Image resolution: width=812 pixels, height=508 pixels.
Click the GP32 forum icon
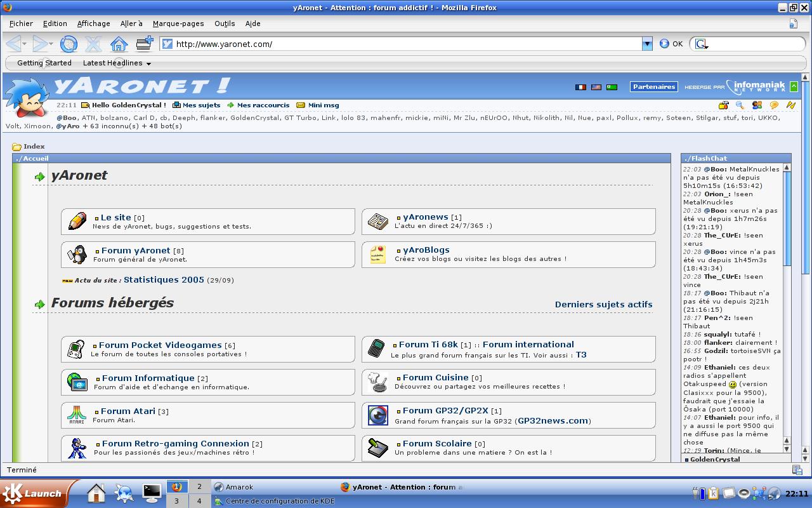point(378,415)
